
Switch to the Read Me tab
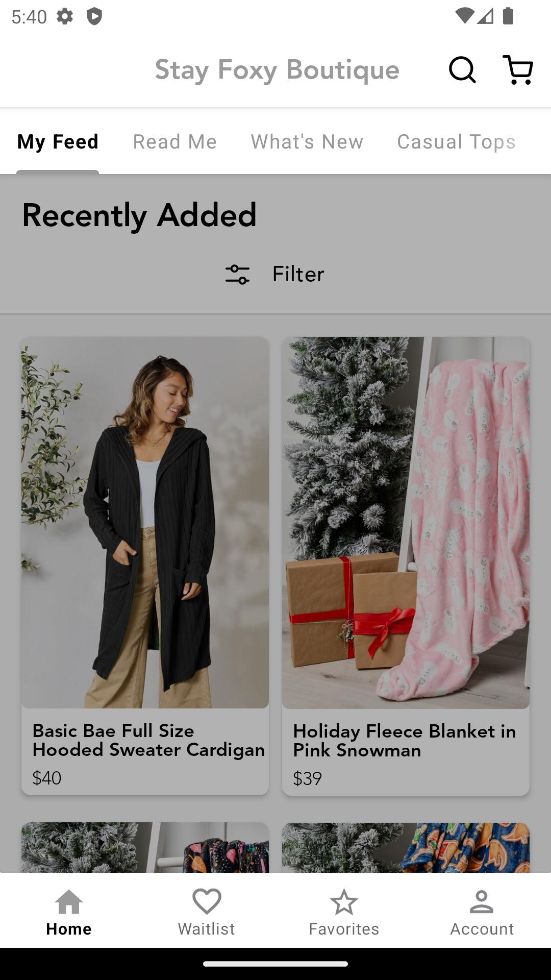click(x=175, y=141)
